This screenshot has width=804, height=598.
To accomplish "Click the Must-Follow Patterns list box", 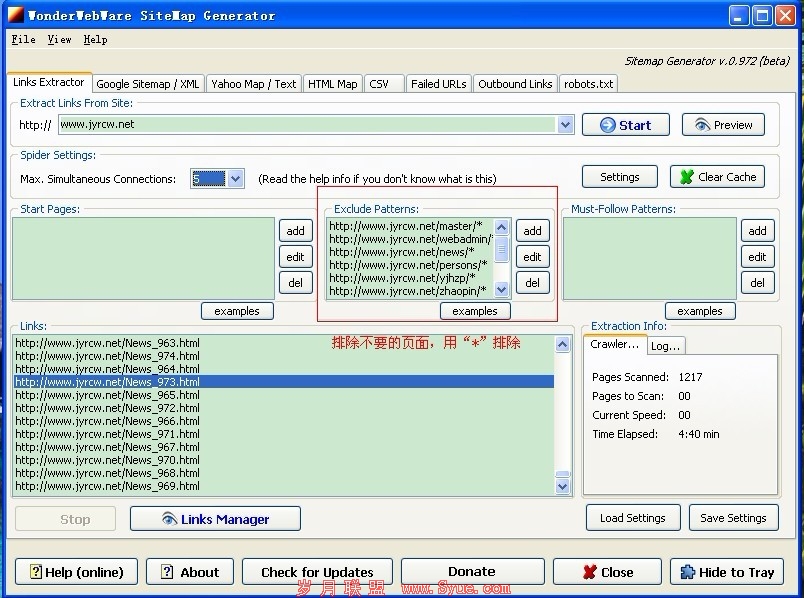I will coord(650,258).
